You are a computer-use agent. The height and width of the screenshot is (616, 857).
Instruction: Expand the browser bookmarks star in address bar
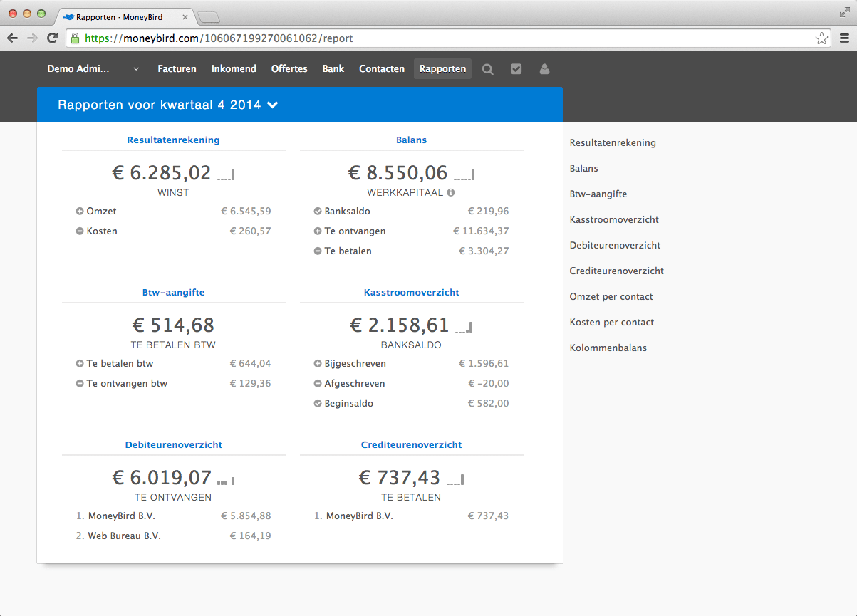821,38
